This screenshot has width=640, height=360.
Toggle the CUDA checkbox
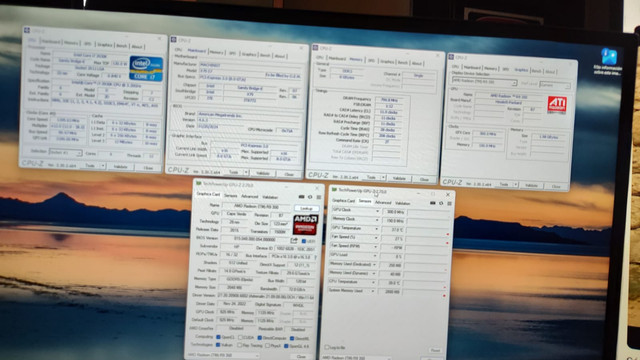[x=240, y=338]
